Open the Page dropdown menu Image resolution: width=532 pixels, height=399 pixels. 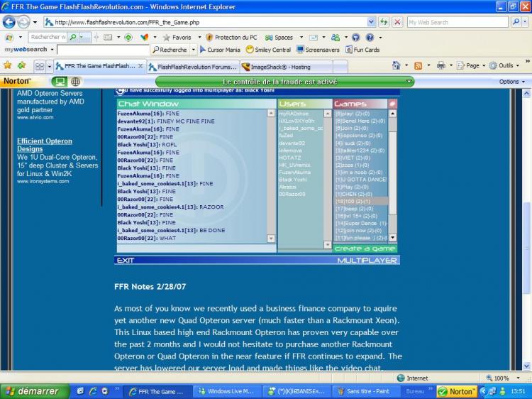tap(471, 66)
